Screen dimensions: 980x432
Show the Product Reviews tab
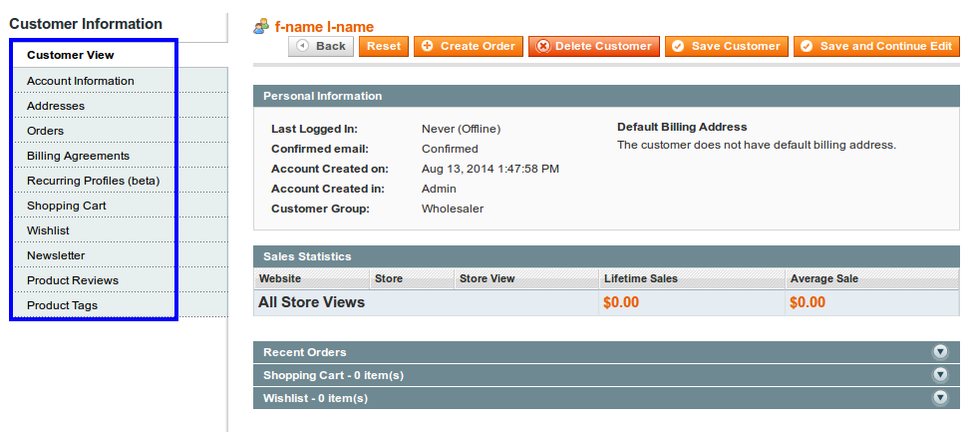73,280
